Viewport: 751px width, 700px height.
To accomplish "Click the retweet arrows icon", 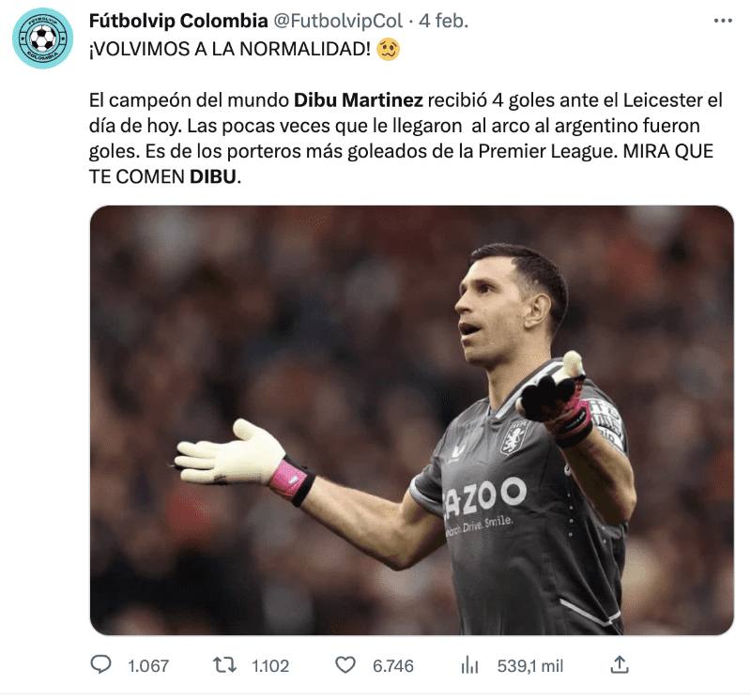I will 224,665.
